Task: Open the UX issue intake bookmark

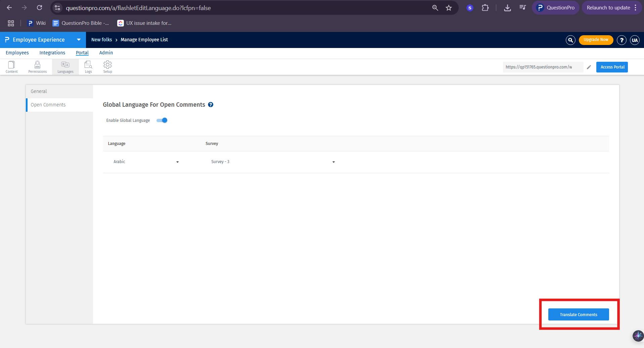Action: coord(144,23)
